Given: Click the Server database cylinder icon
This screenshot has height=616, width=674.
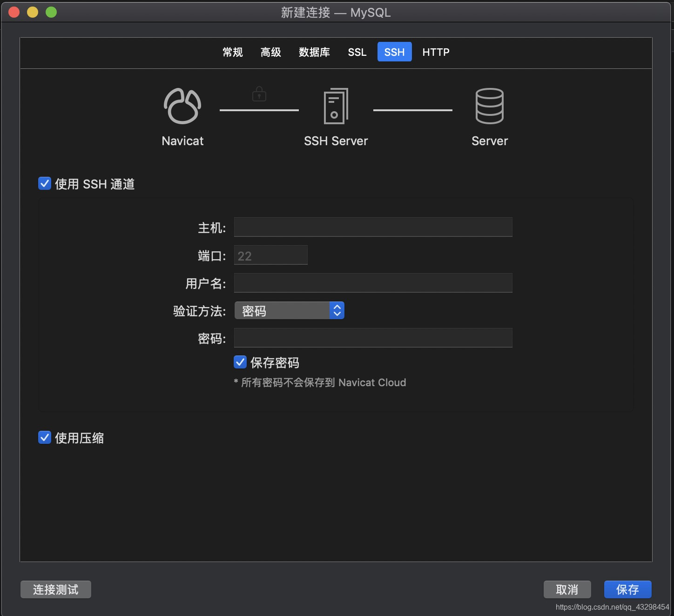Looking at the screenshot, I should [489, 106].
